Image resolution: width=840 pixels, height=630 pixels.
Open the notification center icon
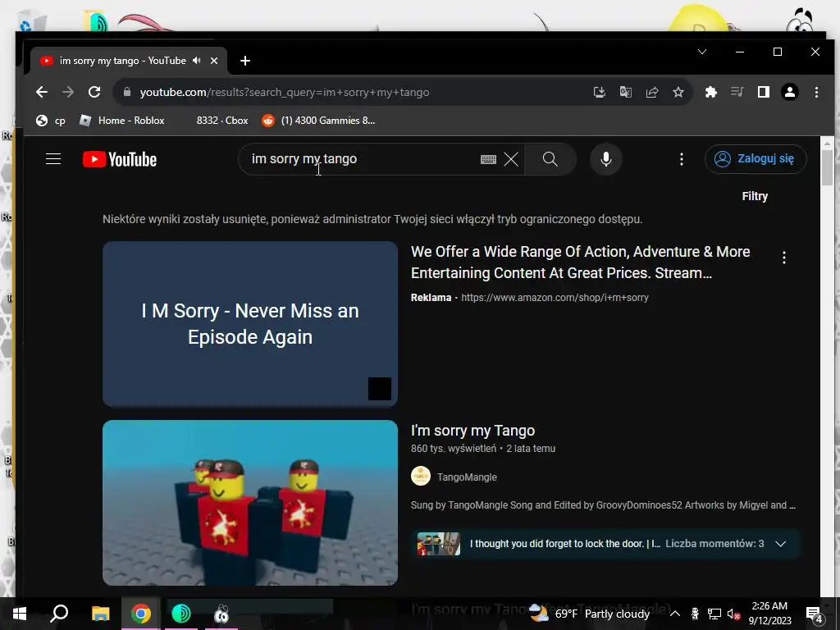point(814,614)
